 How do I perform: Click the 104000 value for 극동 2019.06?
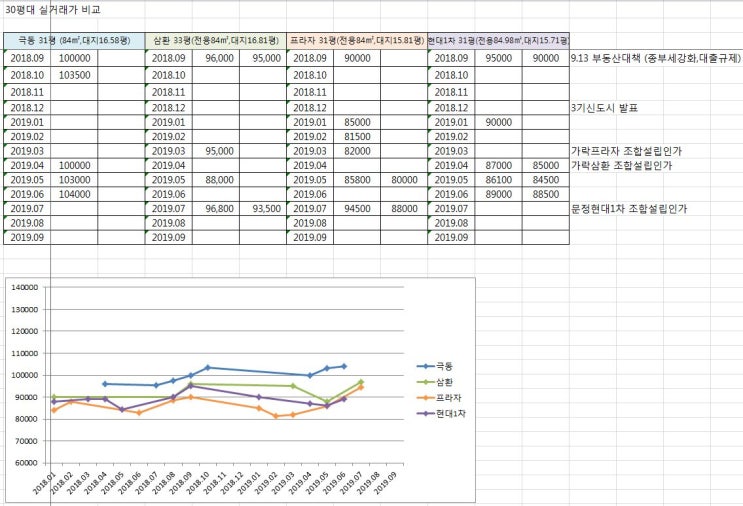(x=74, y=194)
